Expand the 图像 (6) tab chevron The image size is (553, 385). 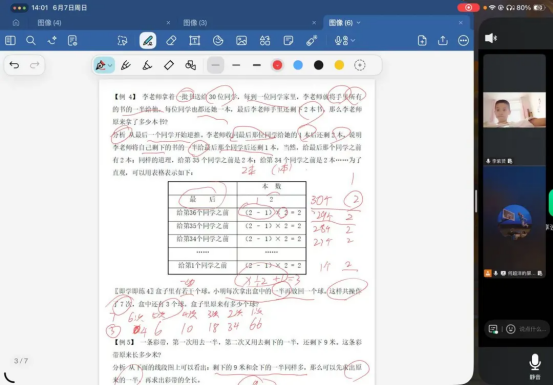(x=359, y=23)
